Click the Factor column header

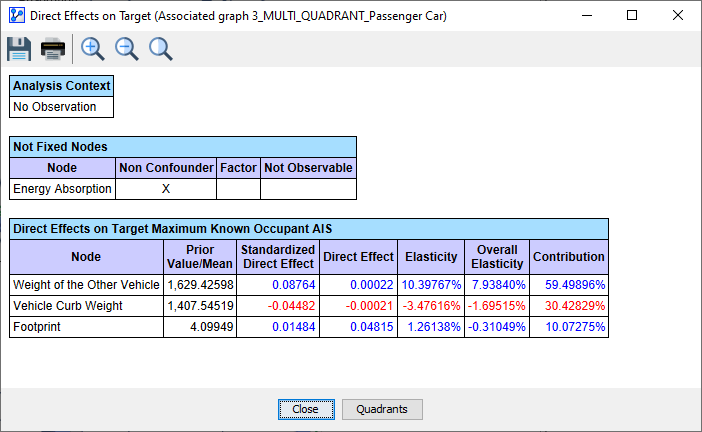pyautogui.click(x=238, y=168)
